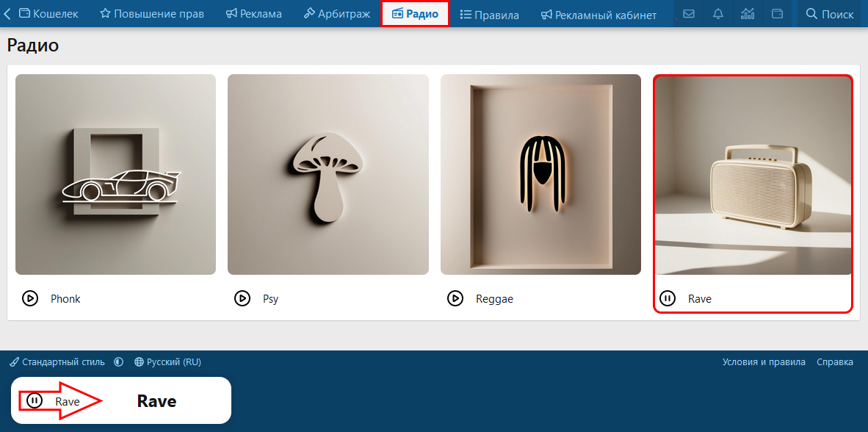Start the Psy station play button
Image resolution: width=868 pixels, height=432 pixels.
[x=242, y=298]
